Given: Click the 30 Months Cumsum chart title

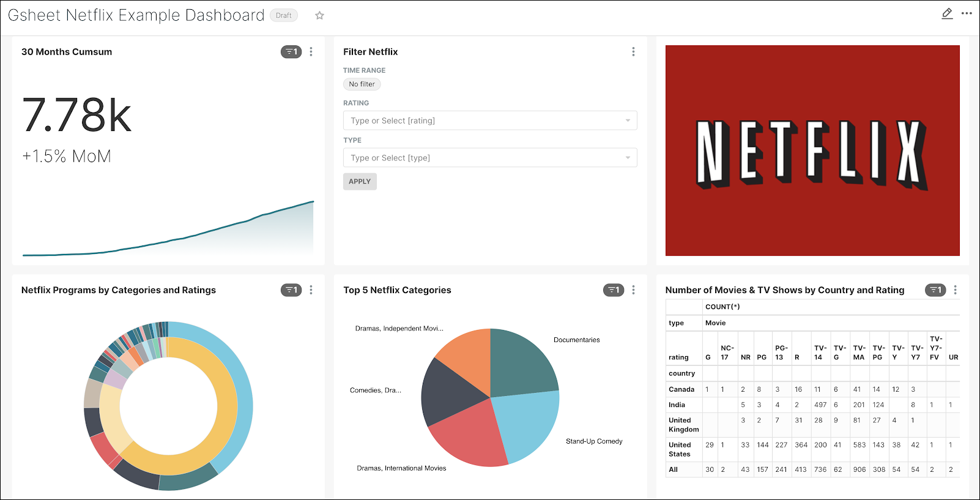Looking at the screenshot, I should [x=67, y=52].
